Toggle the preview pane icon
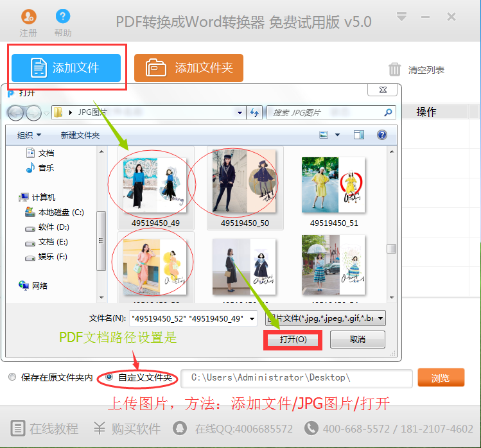 (358, 135)
